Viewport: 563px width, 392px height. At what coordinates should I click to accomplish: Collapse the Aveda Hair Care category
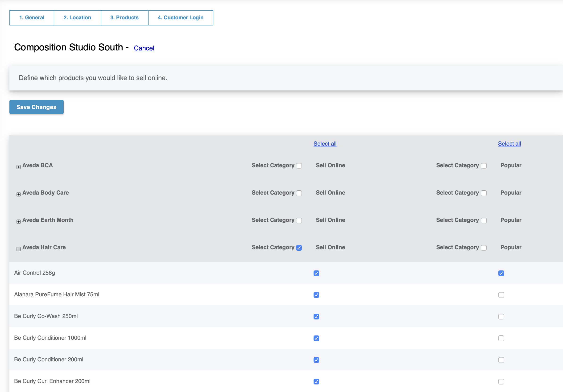click(18, 249)
